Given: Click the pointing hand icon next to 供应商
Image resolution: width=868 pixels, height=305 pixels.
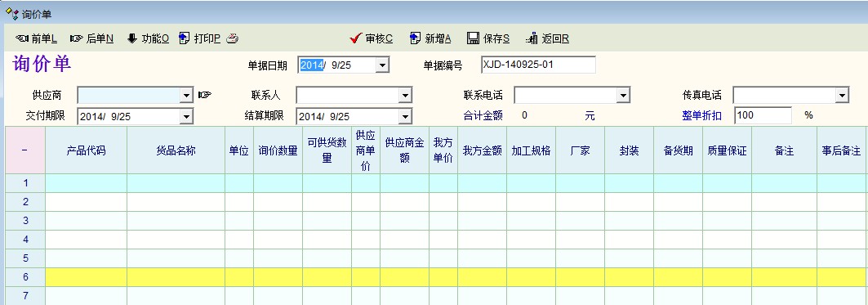Looking at the screenshot, I should (205, 95).
